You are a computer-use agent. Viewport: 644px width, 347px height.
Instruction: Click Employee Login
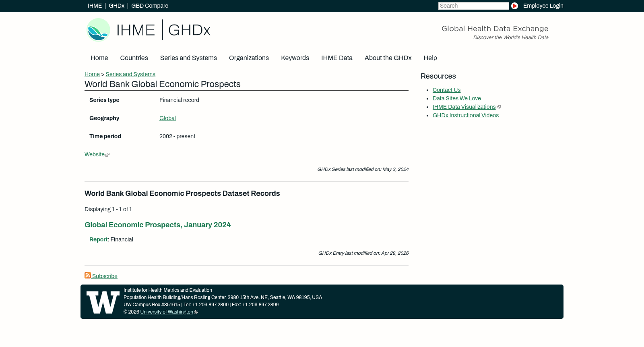[543, 6]
